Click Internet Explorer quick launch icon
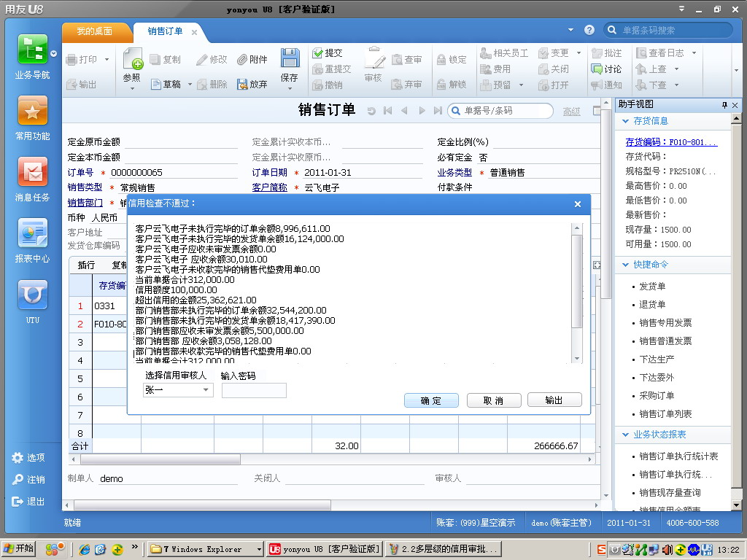The image size is (747, 560). 85,550
